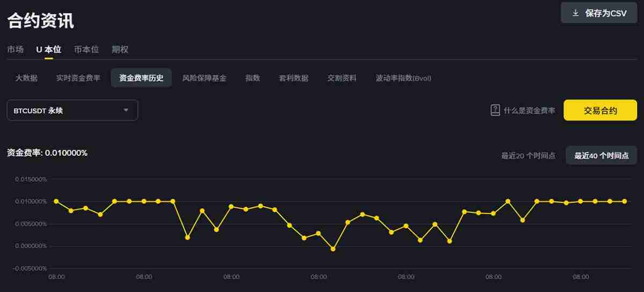Screen dimensions: 644x292
Task: Open the 市场 tab
Action: (x=15, y=49)
